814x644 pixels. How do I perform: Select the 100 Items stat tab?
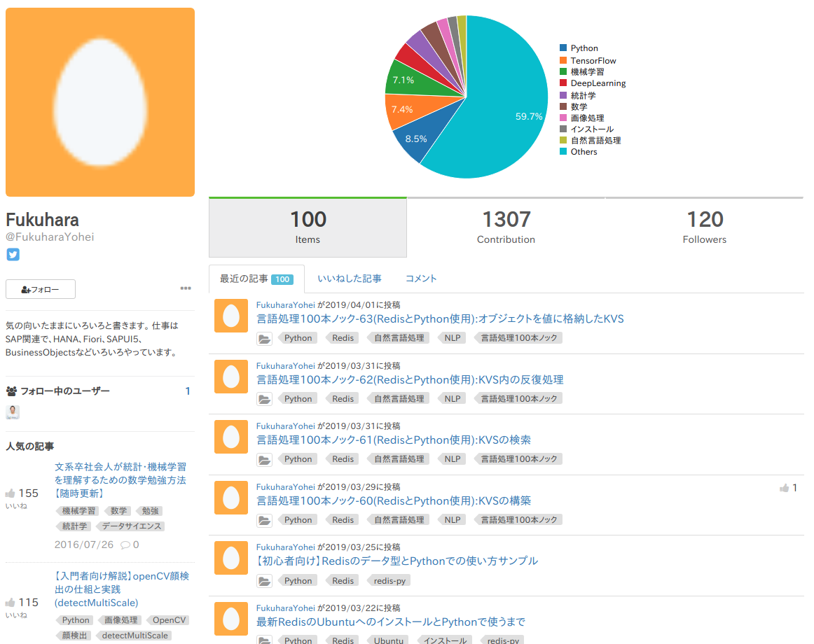[308, 227]
